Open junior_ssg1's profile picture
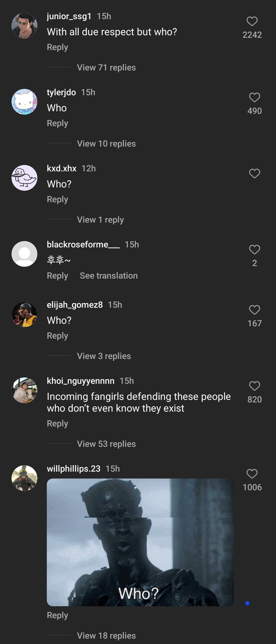The image size is (276, 644). click(x=25, y=26)
